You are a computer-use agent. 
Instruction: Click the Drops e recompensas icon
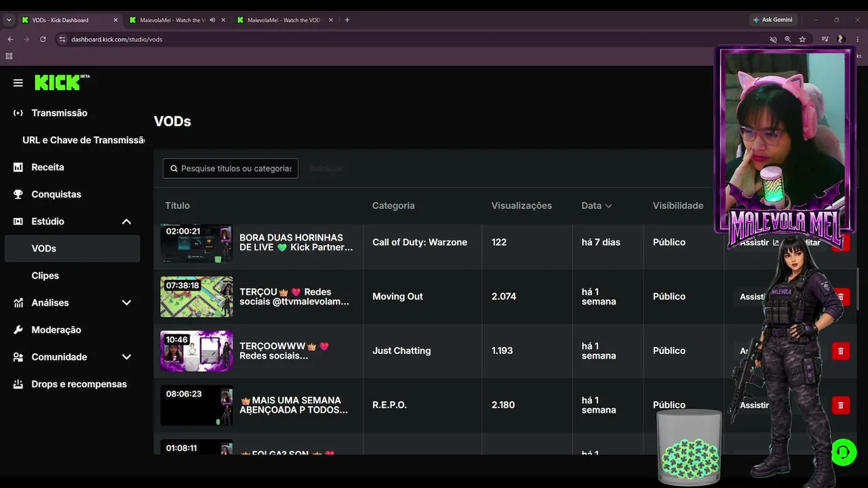click(x=18, y=384)
